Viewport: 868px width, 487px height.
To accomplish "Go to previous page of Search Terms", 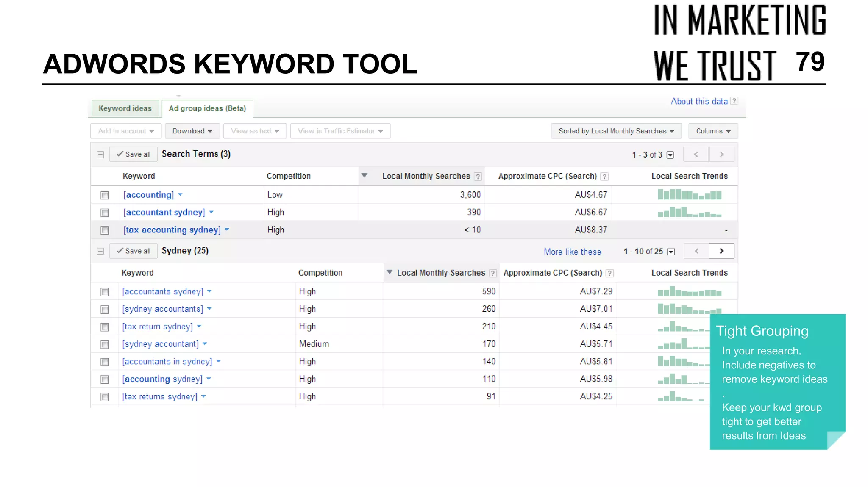I will click(696, 154).
